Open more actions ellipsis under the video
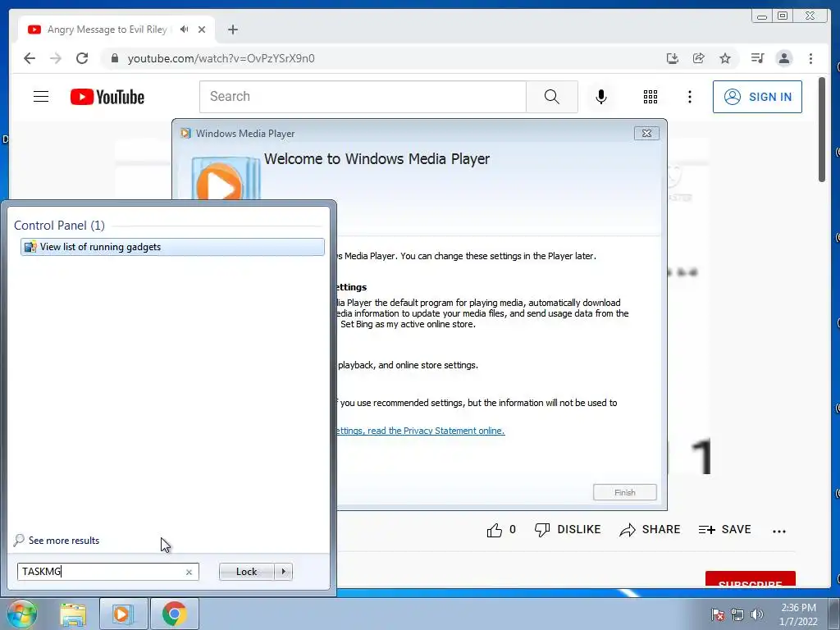 (779, 531)
